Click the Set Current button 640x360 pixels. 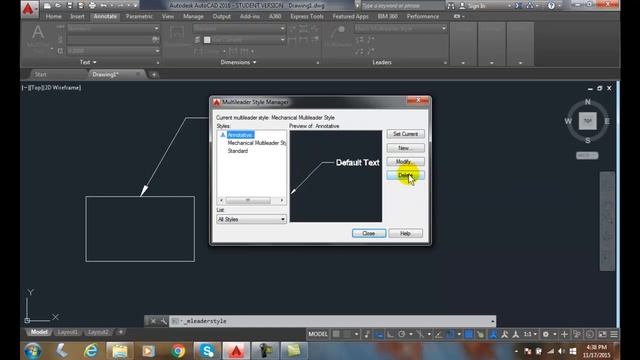click(405, 134)
